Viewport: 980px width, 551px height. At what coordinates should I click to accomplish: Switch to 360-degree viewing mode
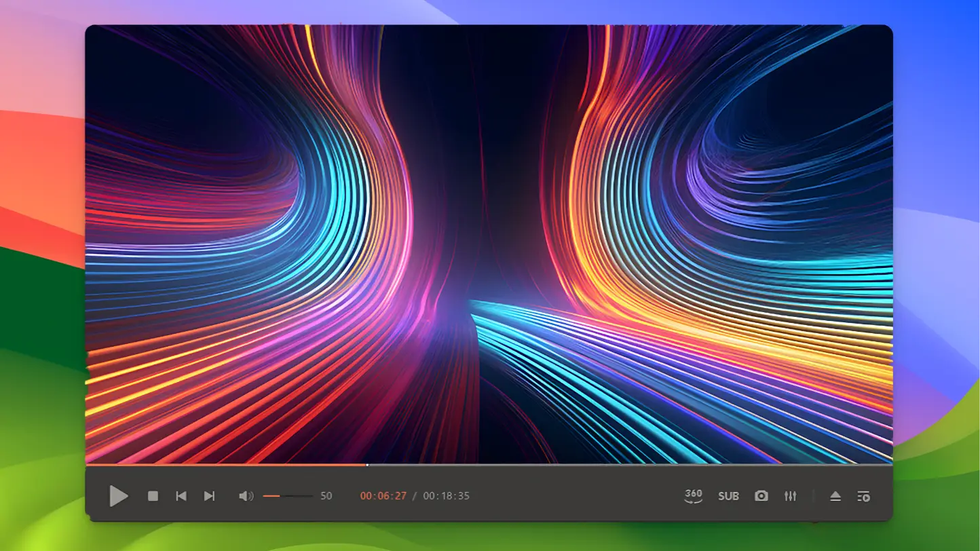pos(693,496)
